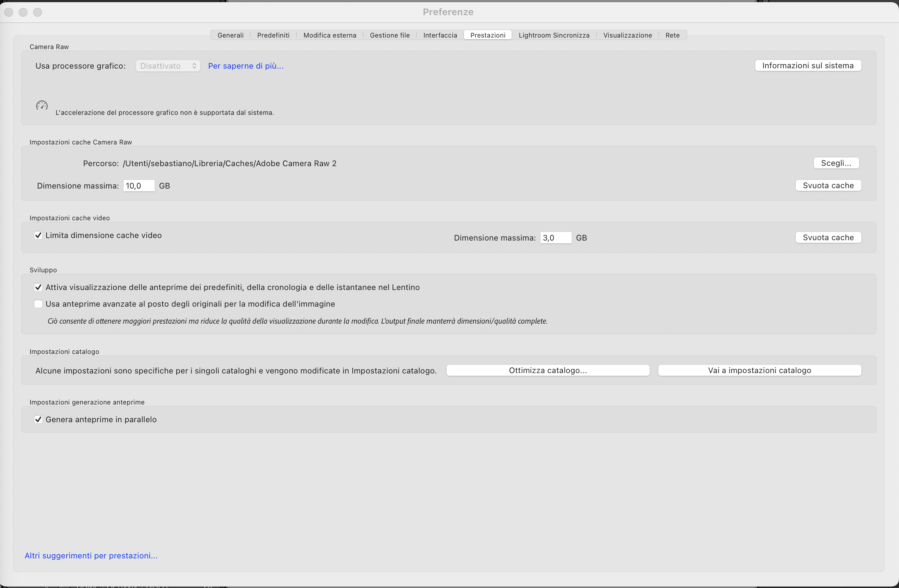Open 'Per saperne di più...' link

(245, 65)
